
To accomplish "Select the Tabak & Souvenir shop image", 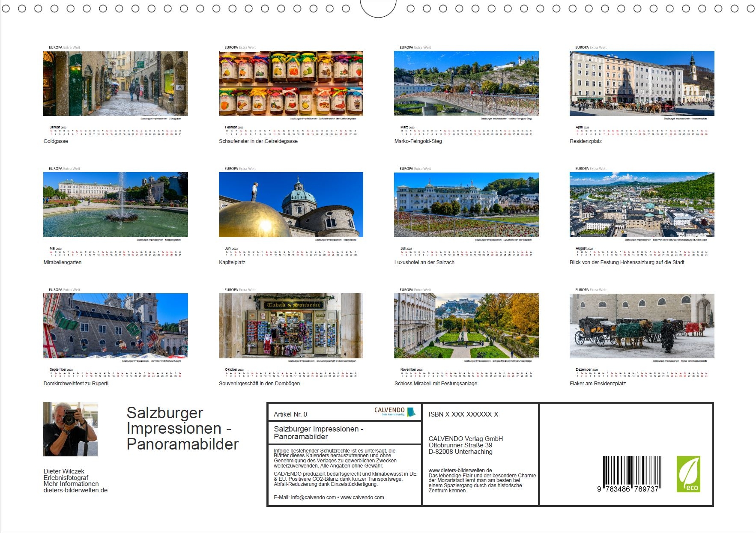I will [x=291, y=326].
